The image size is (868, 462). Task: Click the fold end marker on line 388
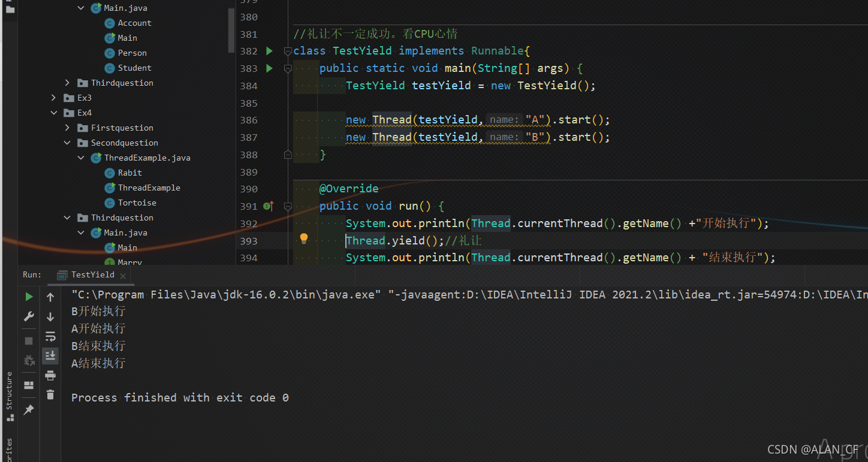(x=288, y=155)
